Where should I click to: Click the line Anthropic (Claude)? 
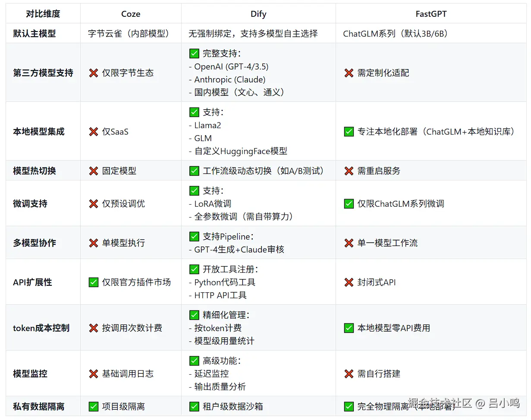tap(227, 79)
